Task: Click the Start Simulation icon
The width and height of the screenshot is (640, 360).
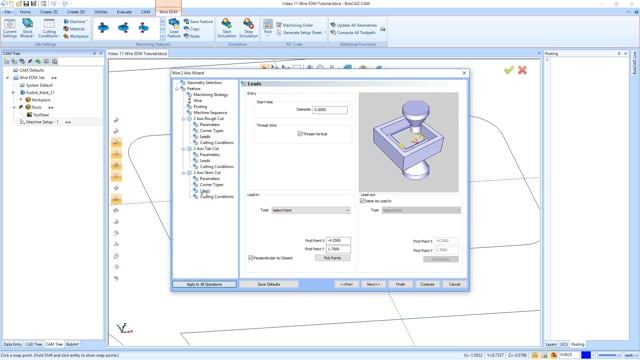Action: tap(227, 28)
